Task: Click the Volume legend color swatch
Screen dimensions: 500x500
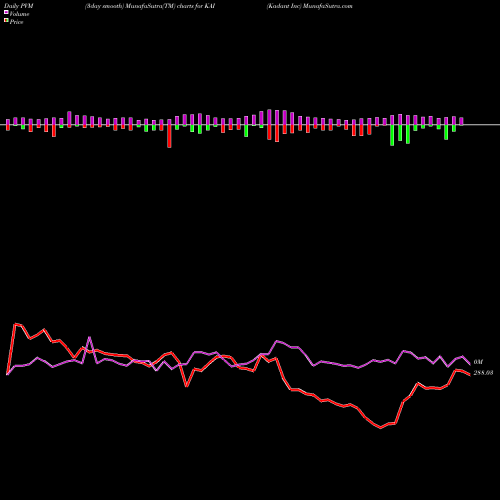Action: click(6, 12)
